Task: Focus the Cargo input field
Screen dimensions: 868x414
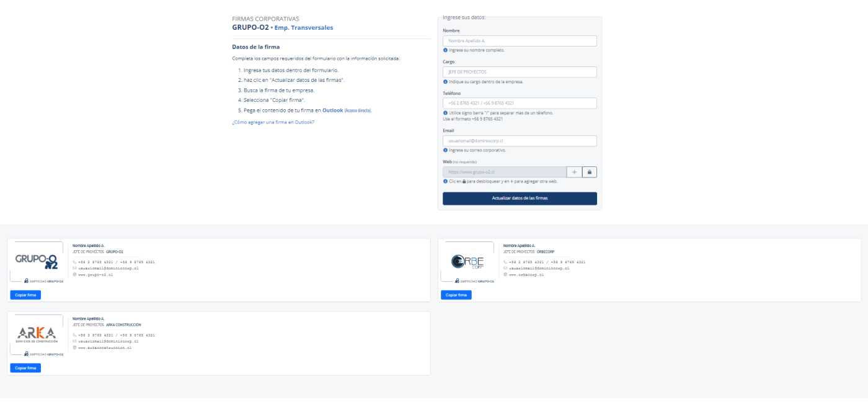Action: (520, 72)
